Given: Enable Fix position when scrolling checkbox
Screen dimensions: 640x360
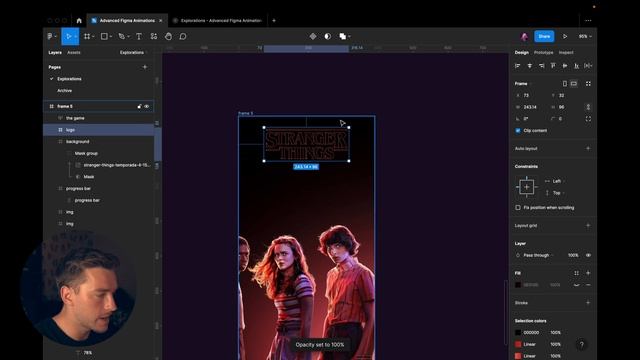Looking at the screenshot, I should tap(518, 208).
